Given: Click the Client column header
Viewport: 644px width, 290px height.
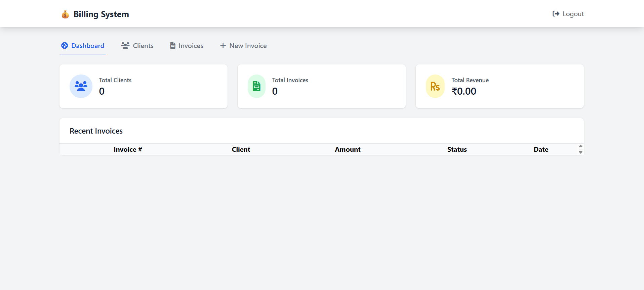Looking at the screenshot, I should pyautogui.click(x=241, y=149).
